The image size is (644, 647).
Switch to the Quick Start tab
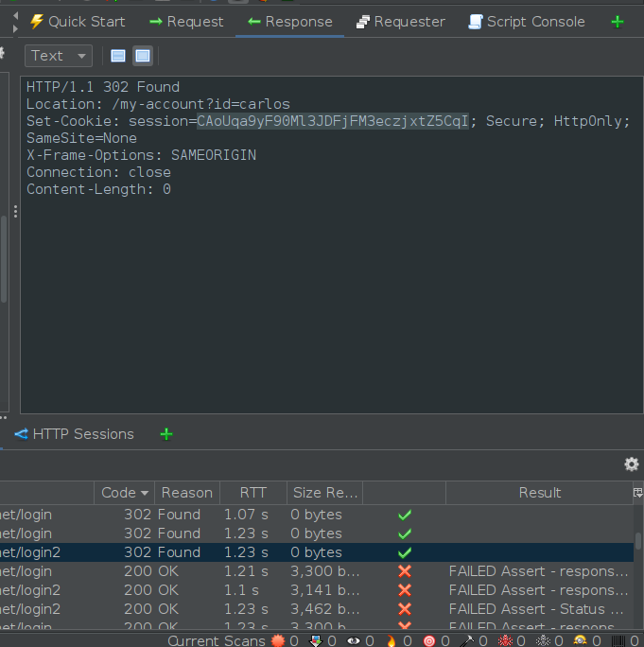(x=77, y=21)
